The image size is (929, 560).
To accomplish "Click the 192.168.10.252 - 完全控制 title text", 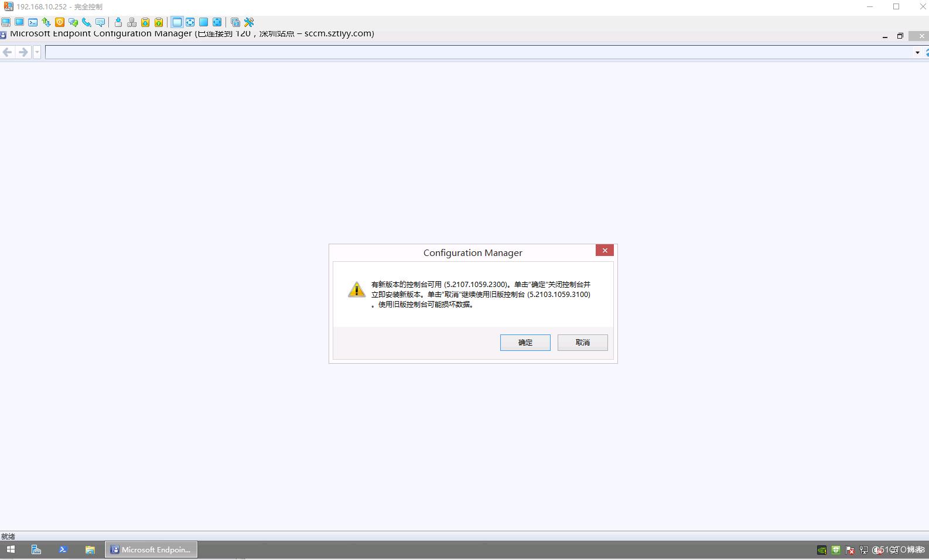I will click(59, 7).
